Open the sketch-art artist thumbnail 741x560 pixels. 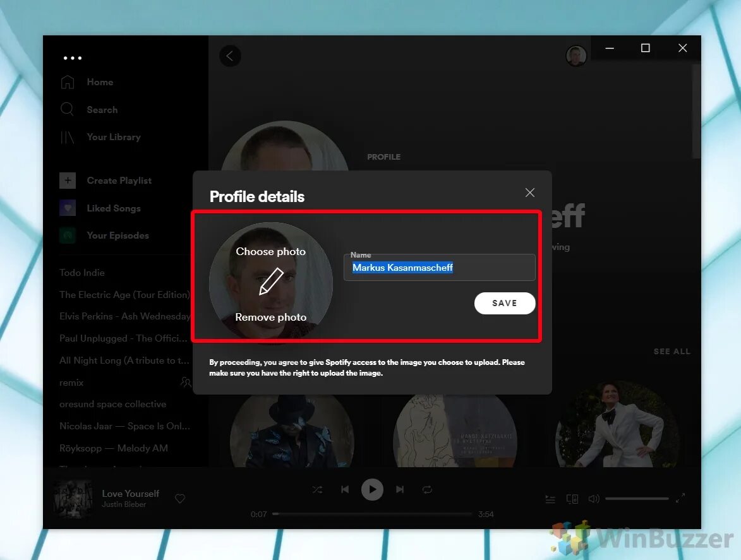[x=455, y=432]
